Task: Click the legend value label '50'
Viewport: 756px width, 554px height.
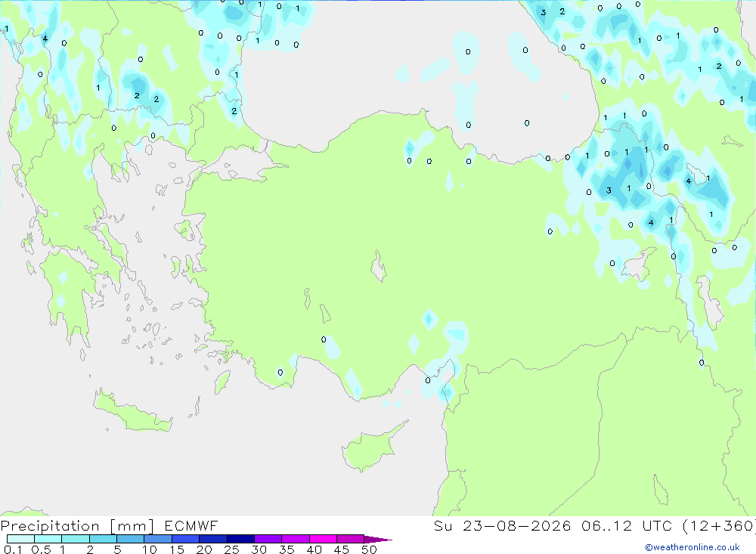Action: (369, 549)
